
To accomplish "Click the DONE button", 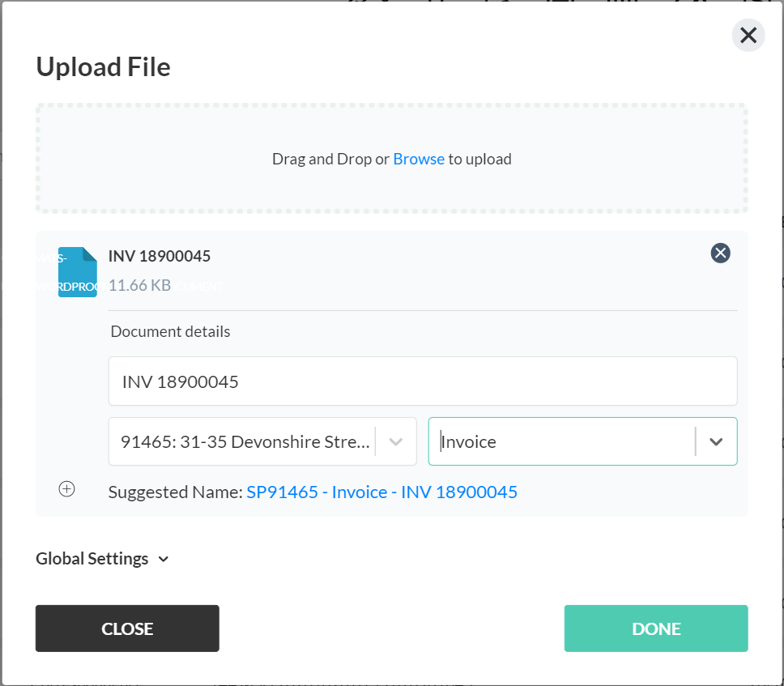I will click(656, 628).
